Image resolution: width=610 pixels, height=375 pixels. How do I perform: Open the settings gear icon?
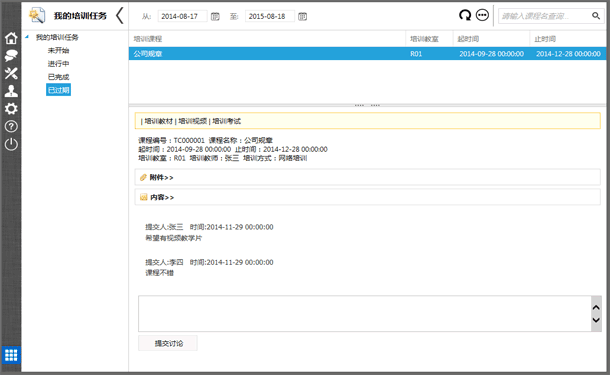pos(11,109)
